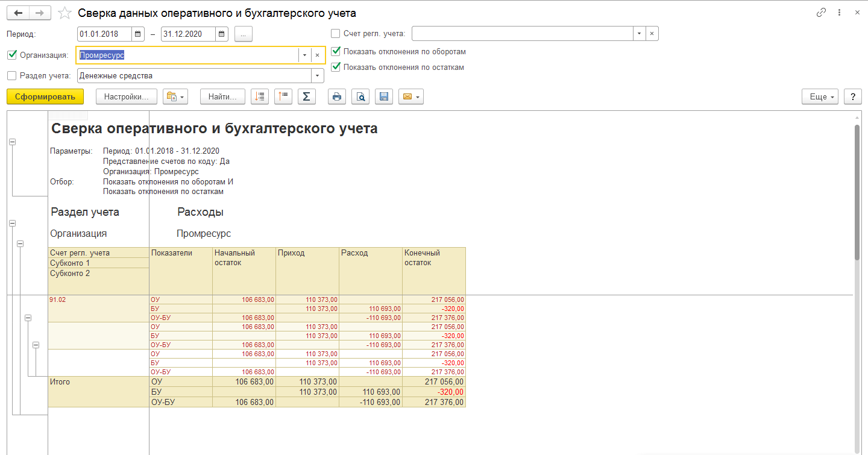868x455 pixels.
Task: Open the Еще menu
Action: click(x=820, y=97)
